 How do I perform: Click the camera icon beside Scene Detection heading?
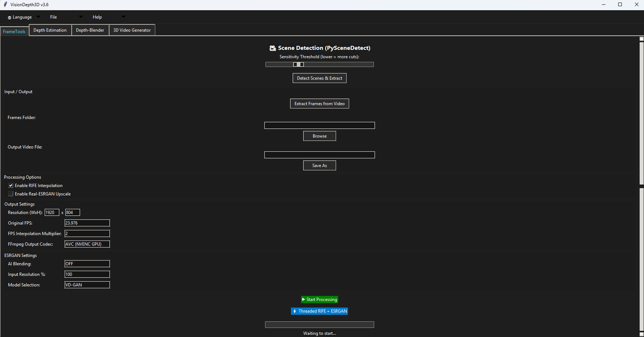(x=272, y=48)
